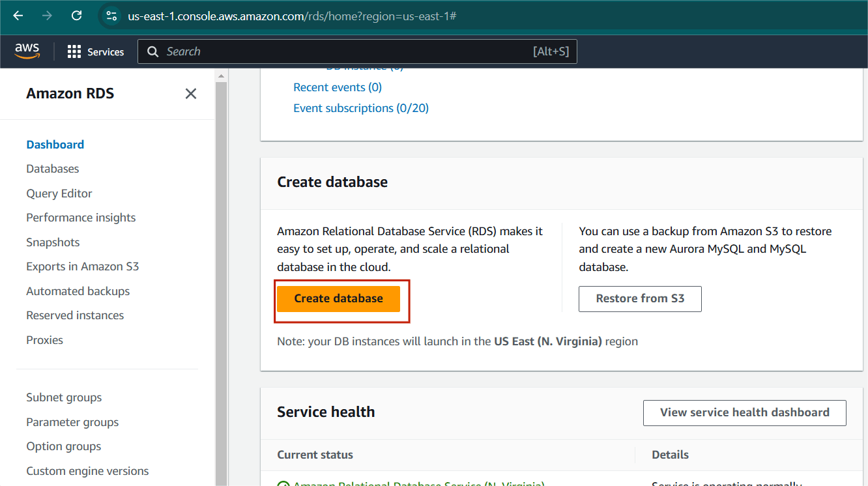
Task: Click the AWS logo
Action: click(x=27, y=51)
